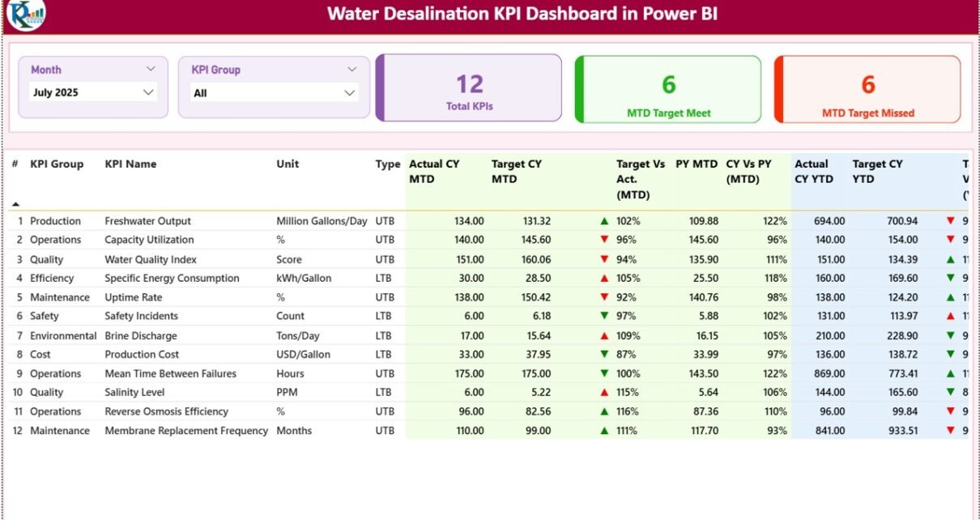Click the sort arrow under the # column
This screenshot has height=520, width=980.
point(15,204)
